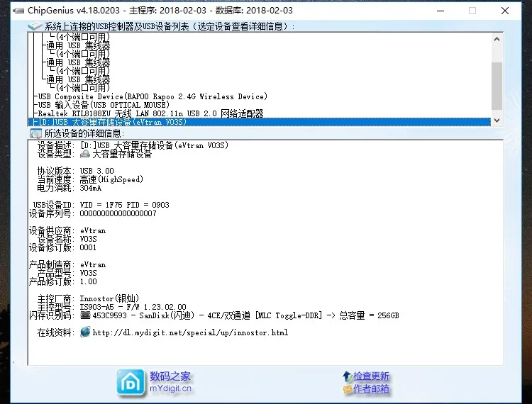532x404 pixels.
Task: Select RAPOO 2.4G Wireless Composite Device
Action: pos(153,96)
